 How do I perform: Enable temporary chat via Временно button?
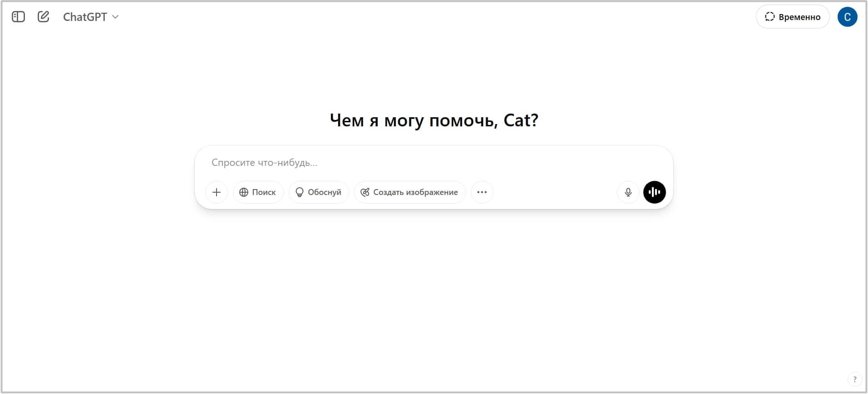(793, 17)
